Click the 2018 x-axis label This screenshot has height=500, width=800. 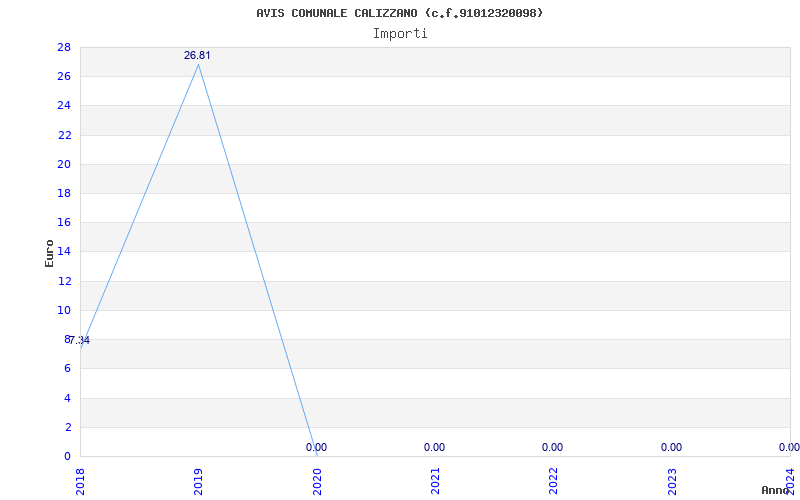click(x=80, y=482)
